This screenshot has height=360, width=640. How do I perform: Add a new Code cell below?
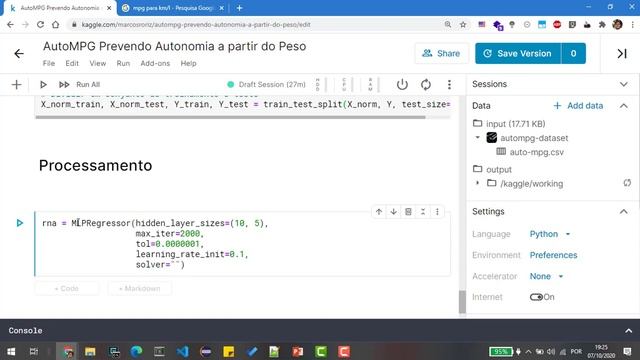(67, 288)
